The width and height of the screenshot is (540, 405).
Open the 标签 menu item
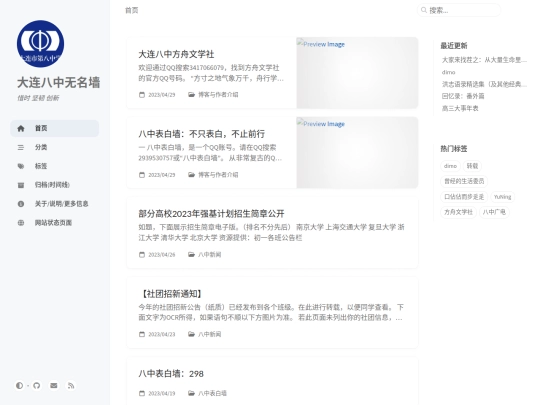tap(55, 166)
